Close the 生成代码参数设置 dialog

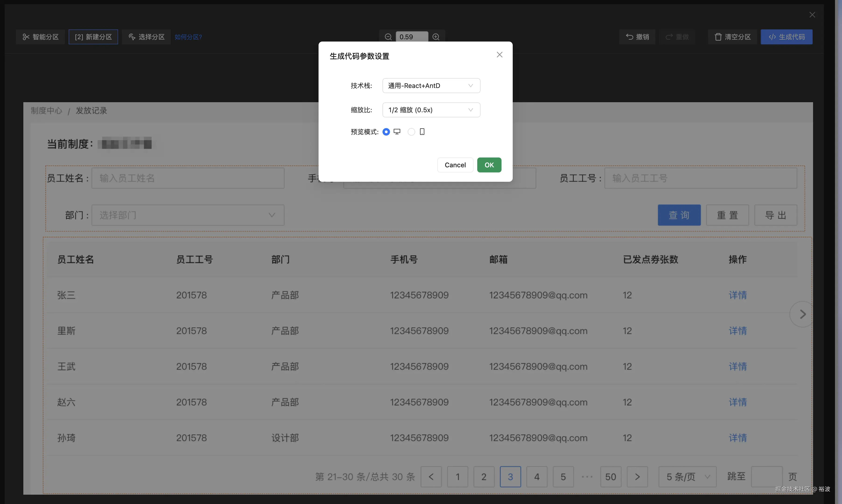click(499, 55)
